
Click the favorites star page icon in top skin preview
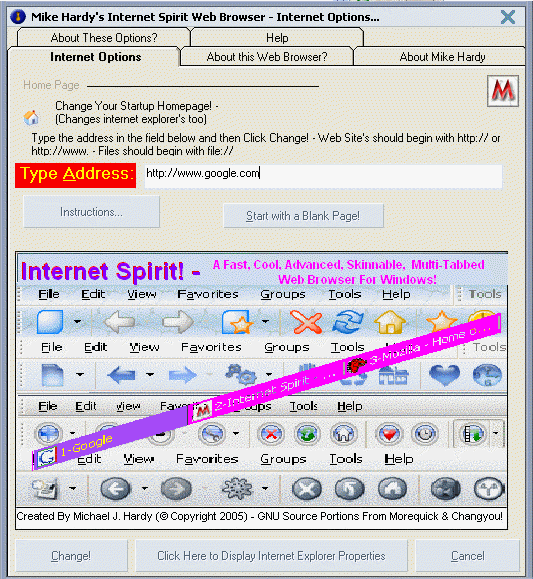click(238, 322)
